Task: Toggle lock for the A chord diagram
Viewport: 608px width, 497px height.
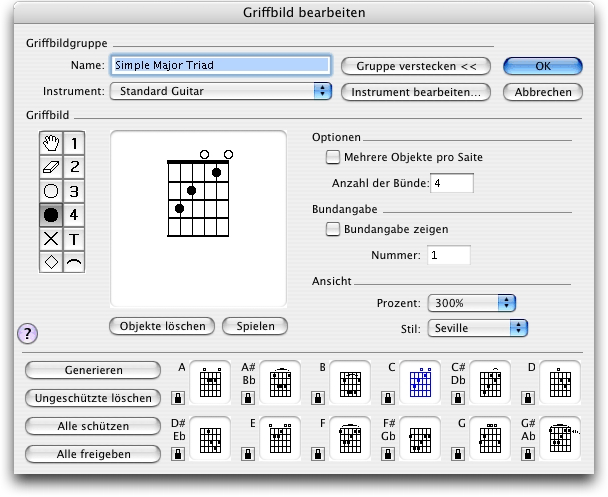Action: pyautogui.click(x=178, y=398)
